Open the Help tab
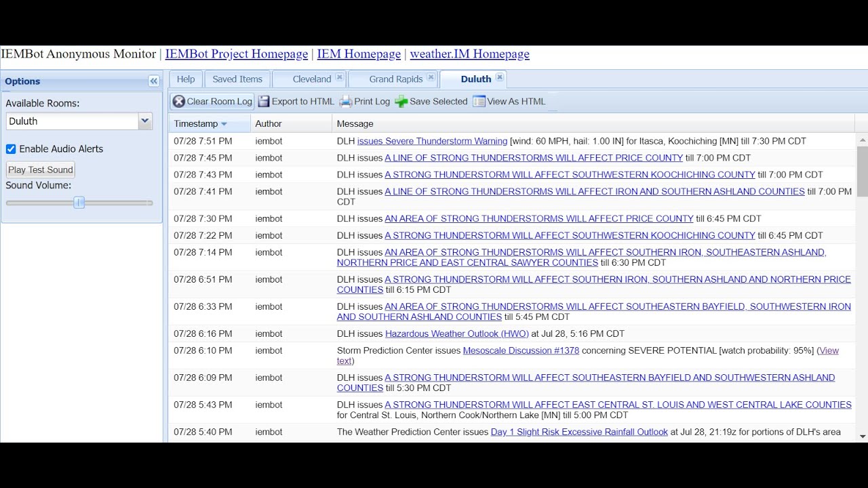Viewport: 868px width, 488px height. tap(186, 79)
